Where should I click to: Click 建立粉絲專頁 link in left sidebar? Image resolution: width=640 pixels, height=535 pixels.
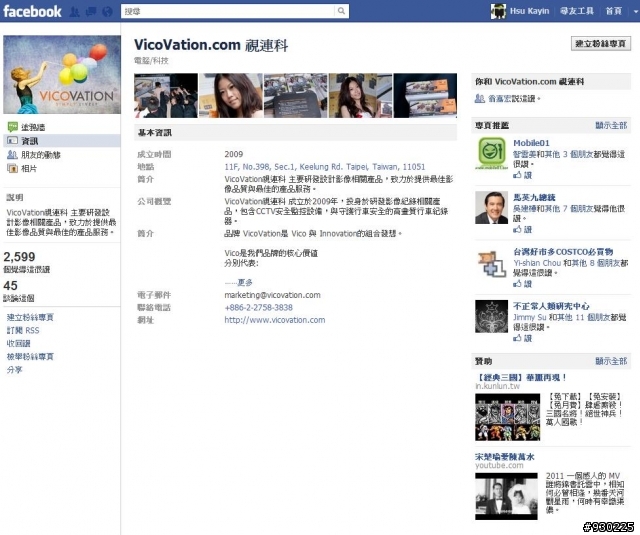(x=30, y=317)
